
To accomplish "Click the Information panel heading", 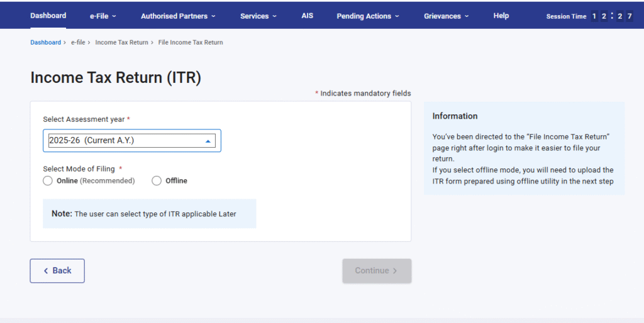I will 455,116.
